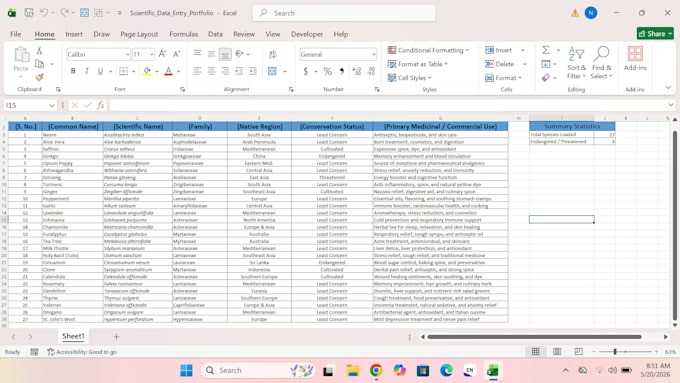Open the Page Layout tab
This screenshot has height=383, width=680.
point(139,34)
